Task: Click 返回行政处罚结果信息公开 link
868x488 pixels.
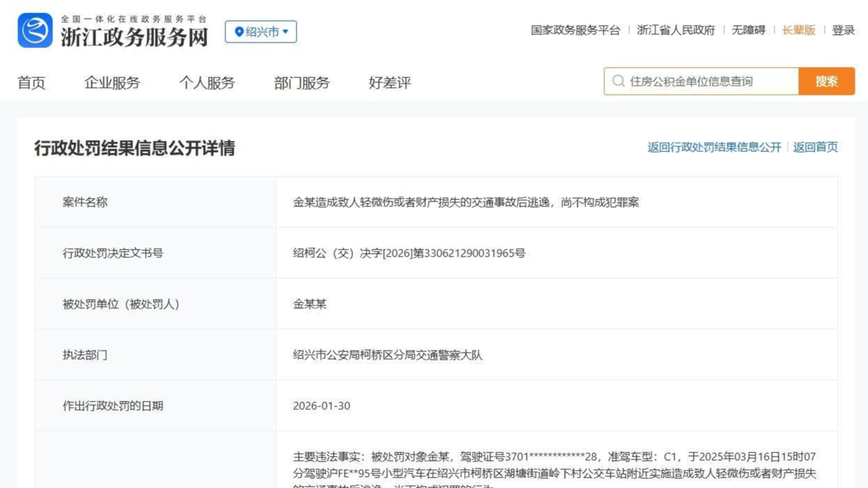Action: pyautogui.click(x=714, y=147)
